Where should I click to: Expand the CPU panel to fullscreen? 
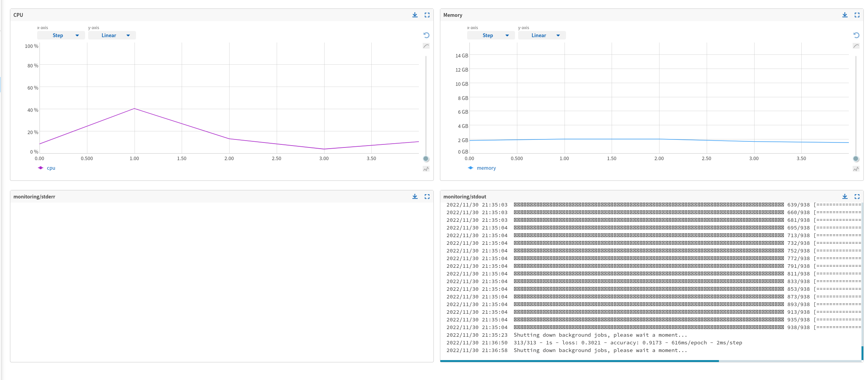427,15
